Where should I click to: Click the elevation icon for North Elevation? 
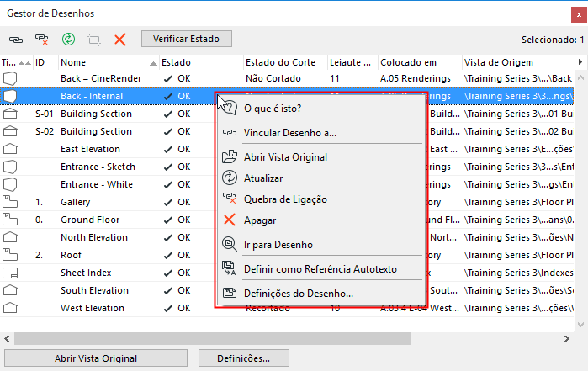coord(10,237)
